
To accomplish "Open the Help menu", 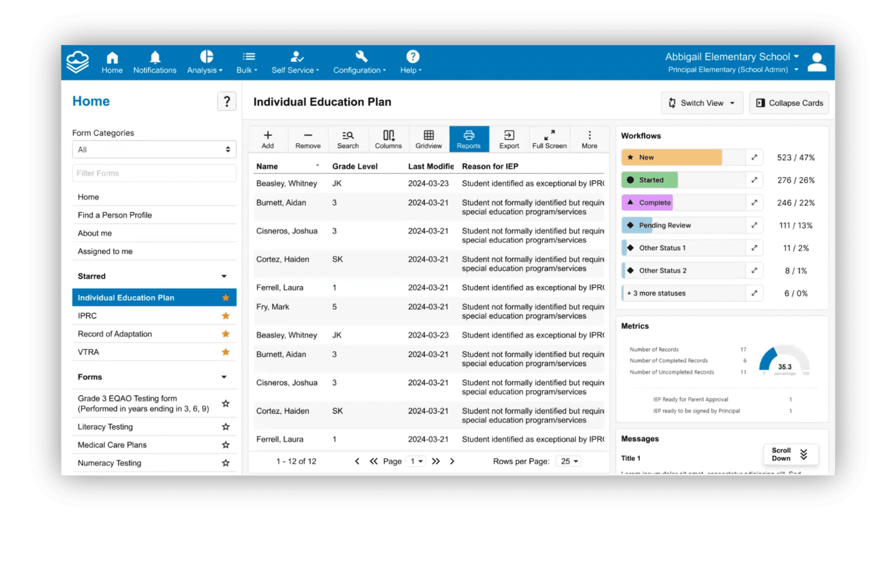I will click(x=411, y=63).
